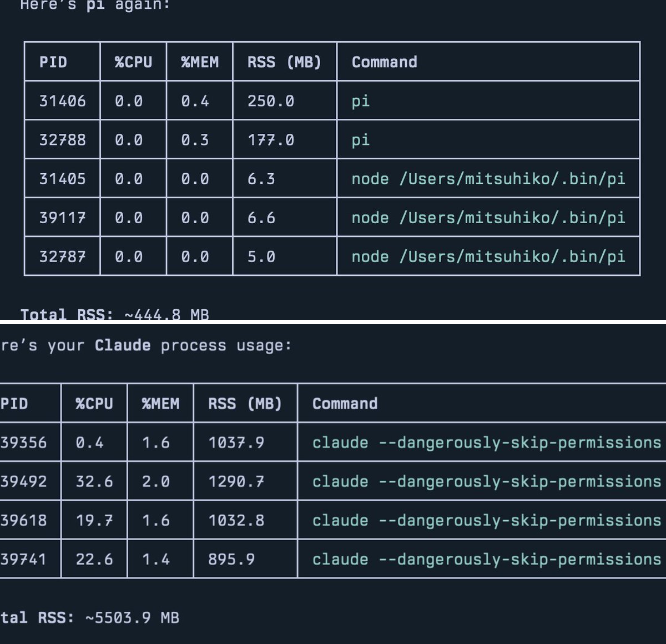Click %CPU 0.0 in row 39117
The image size is (666, 644).
coord(129,218)
